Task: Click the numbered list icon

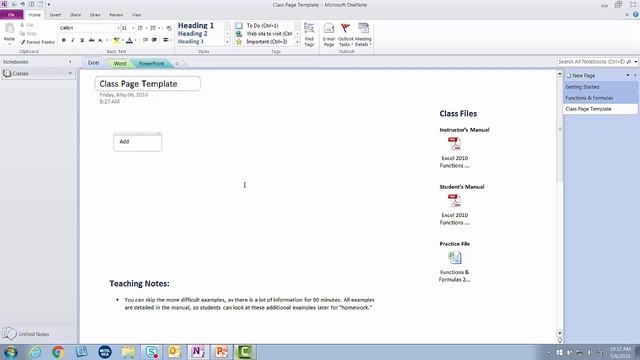Action: pyautogui.click(x=153, y=28)
